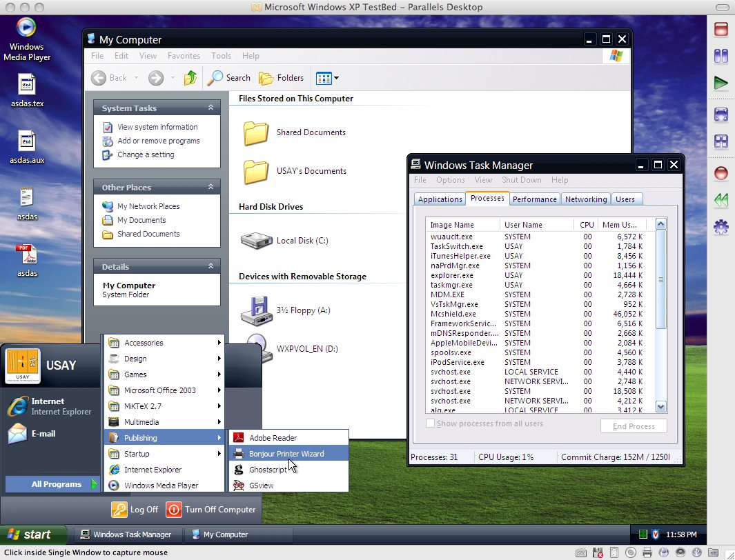Screen dimensions: 735x560
Task: Switch to the Applications tab
Action: tap(440, 199)
